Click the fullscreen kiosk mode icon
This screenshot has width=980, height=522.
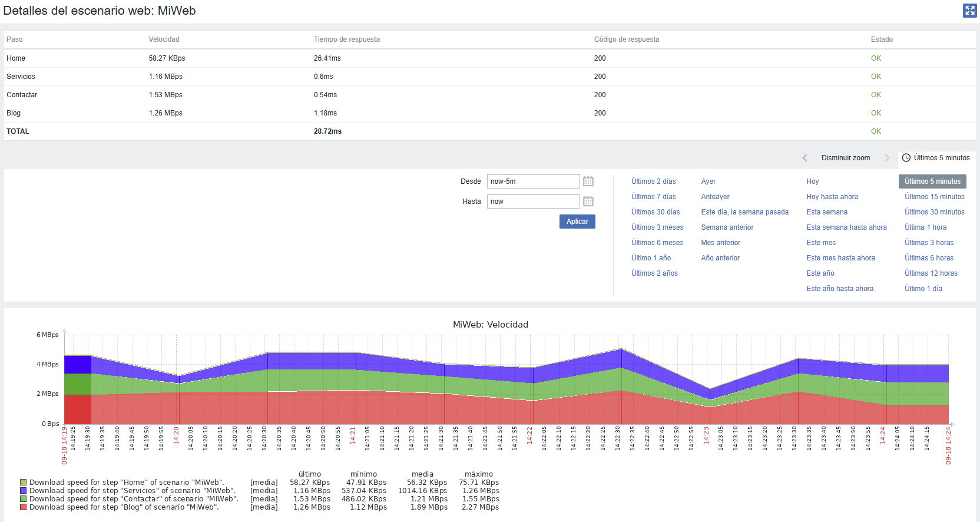(969, 11)
